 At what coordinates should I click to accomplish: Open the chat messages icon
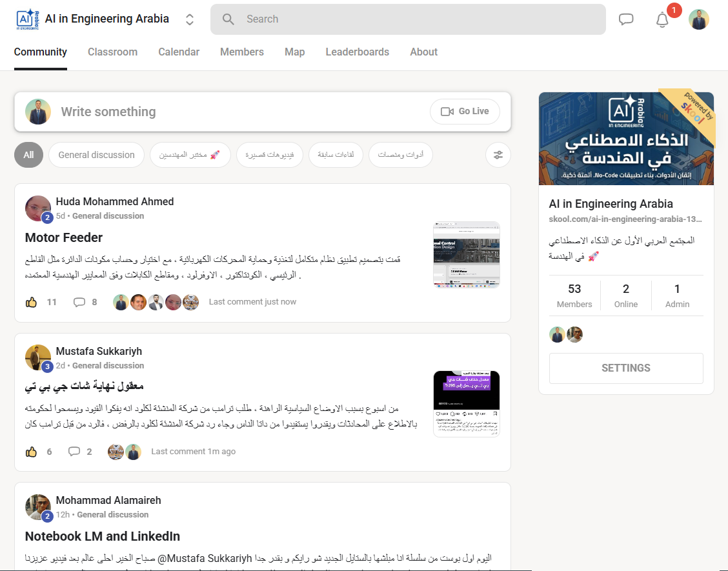tap(626, 19)
